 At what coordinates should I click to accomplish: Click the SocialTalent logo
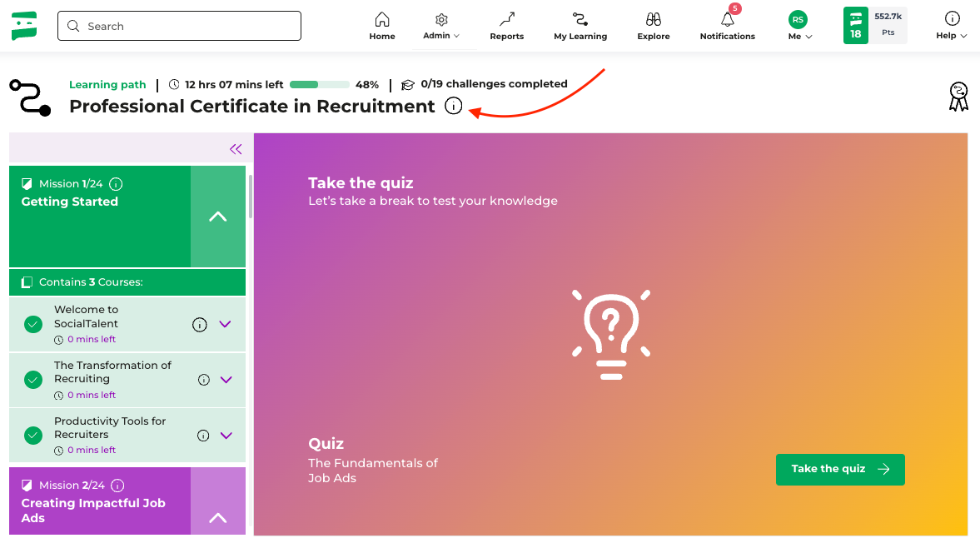coord(24,26)
